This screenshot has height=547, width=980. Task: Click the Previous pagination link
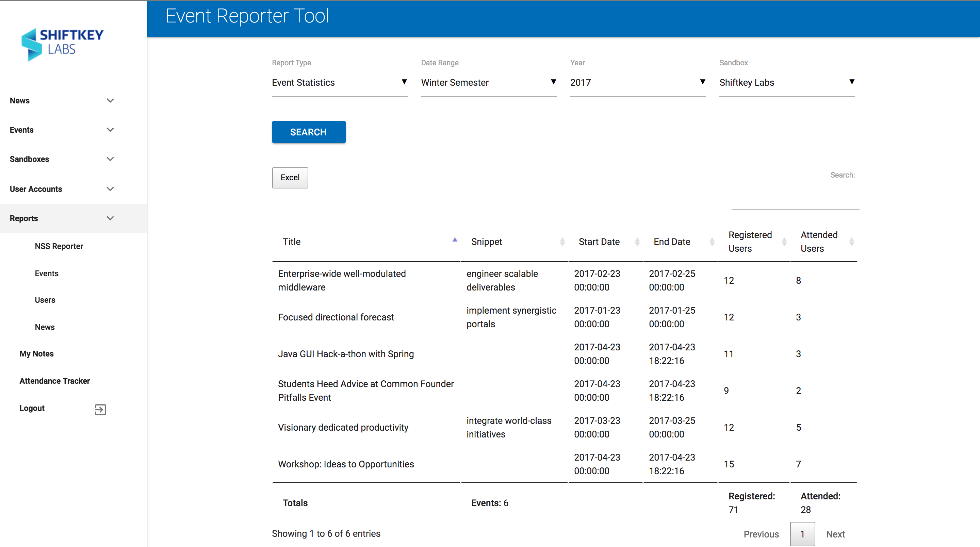pos(761,534)
